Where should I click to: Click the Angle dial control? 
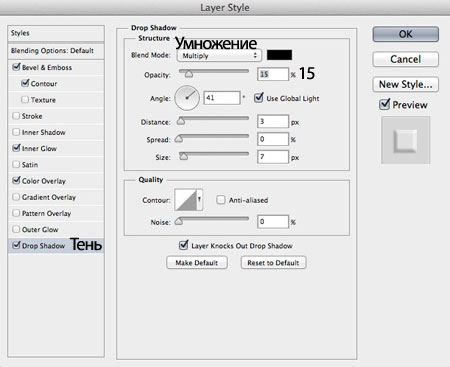click(x=187, y=98)
